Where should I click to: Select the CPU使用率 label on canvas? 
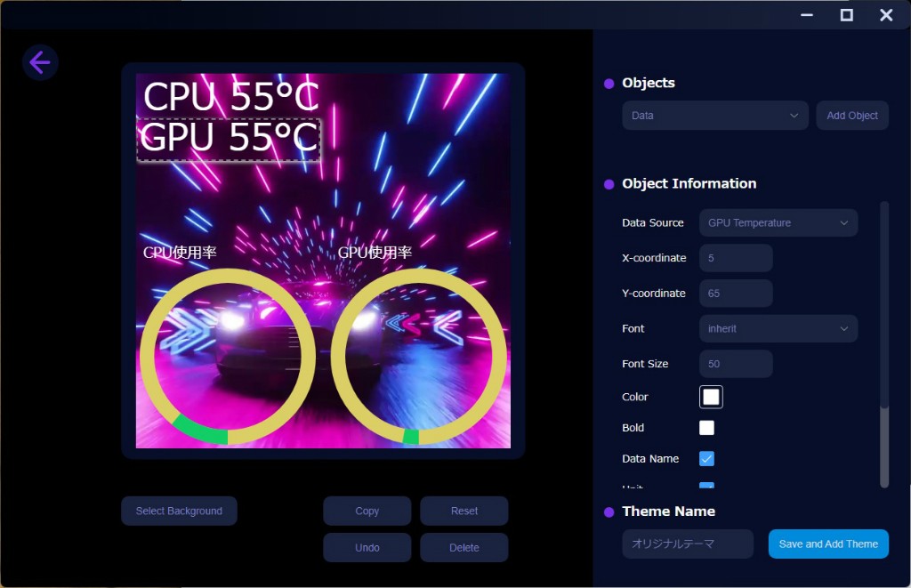pos(180,253)
